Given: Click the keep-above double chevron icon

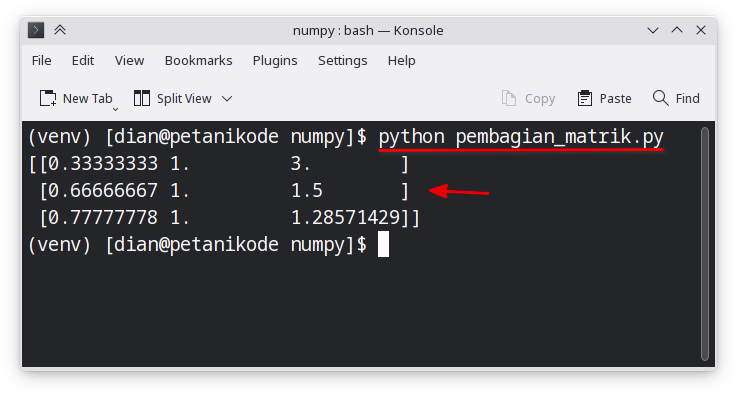Looking at the screenshot, I should coord(60,30).
